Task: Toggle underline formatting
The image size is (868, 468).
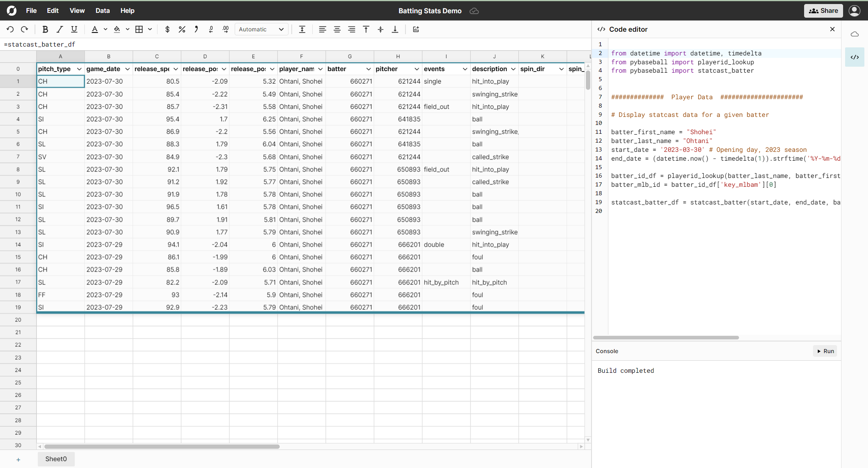Action: (74, 29)
